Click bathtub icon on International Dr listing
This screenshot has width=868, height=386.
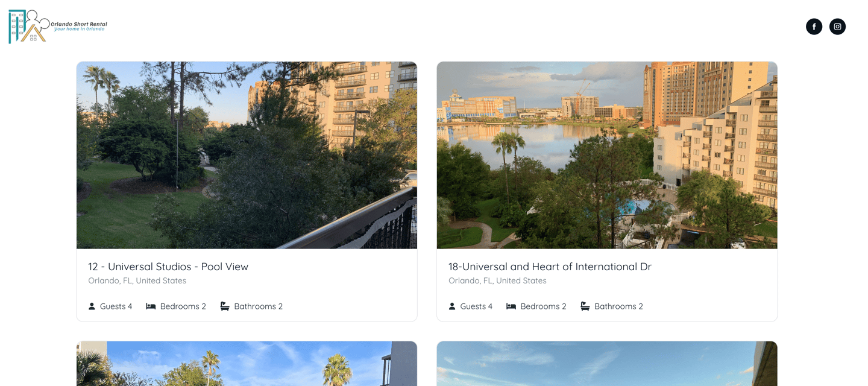point(585,306)
